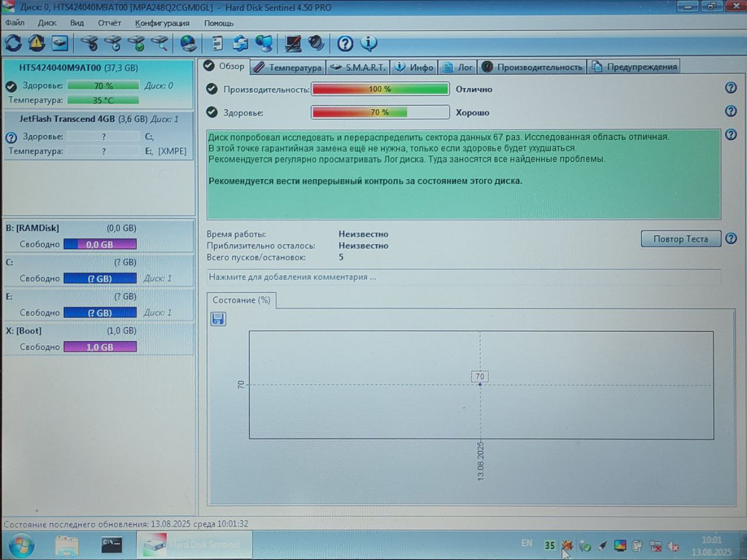Click the speaker sound toolbar icon
The width and height of the screenshot is (747, 560).
[316, 43]
